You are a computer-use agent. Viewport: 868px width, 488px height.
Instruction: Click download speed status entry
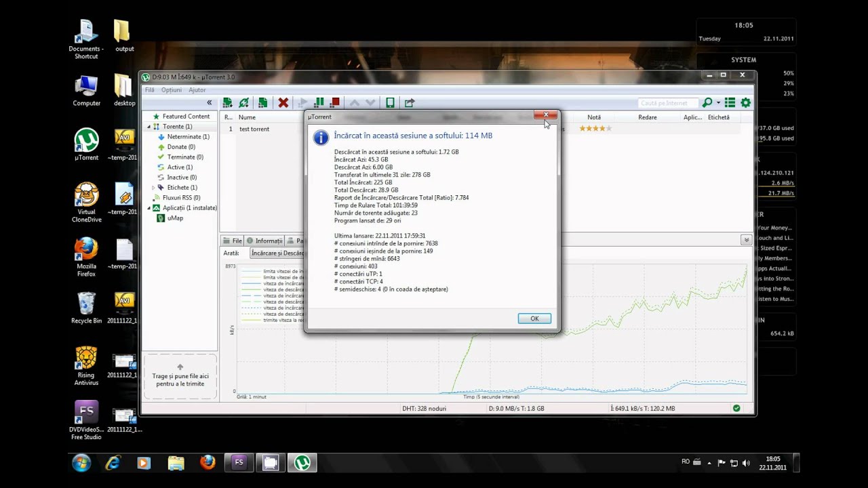(x=517, y=409)
